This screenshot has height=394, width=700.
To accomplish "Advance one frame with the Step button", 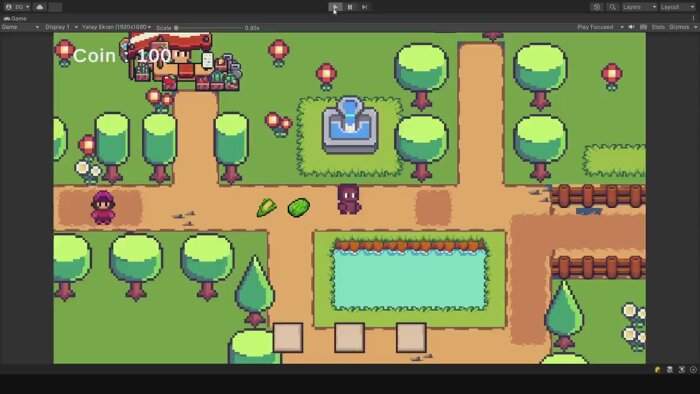I will point(364,7).
